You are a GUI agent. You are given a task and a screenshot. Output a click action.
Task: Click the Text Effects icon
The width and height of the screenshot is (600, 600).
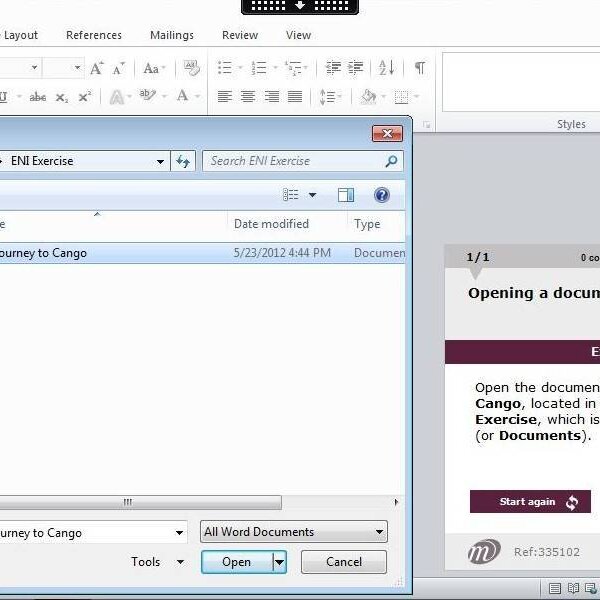[x=117, y=97]
